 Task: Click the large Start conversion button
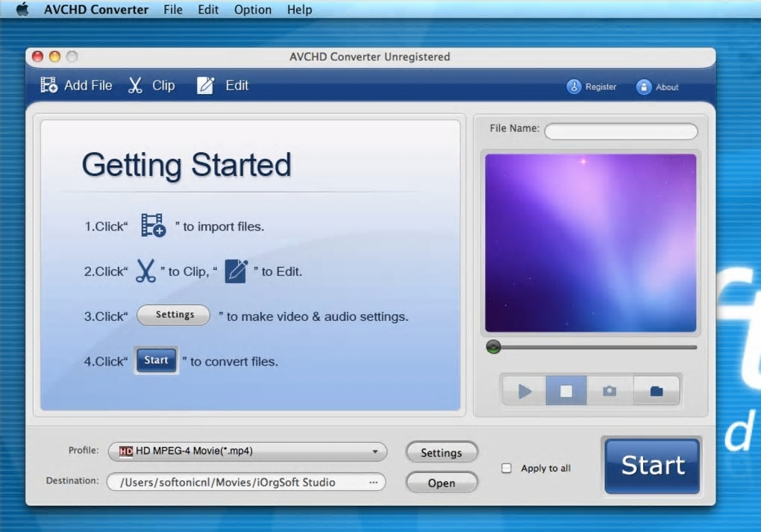652,466
